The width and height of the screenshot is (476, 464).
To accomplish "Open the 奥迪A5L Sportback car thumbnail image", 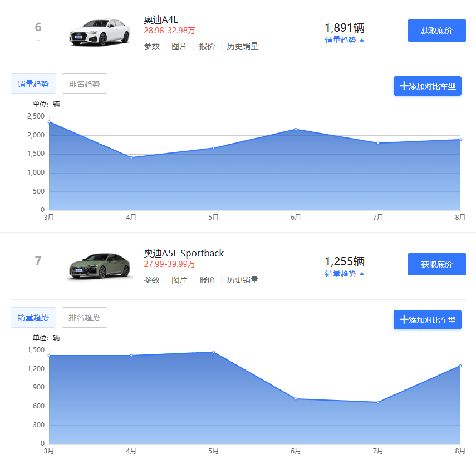I will (100, 266).
